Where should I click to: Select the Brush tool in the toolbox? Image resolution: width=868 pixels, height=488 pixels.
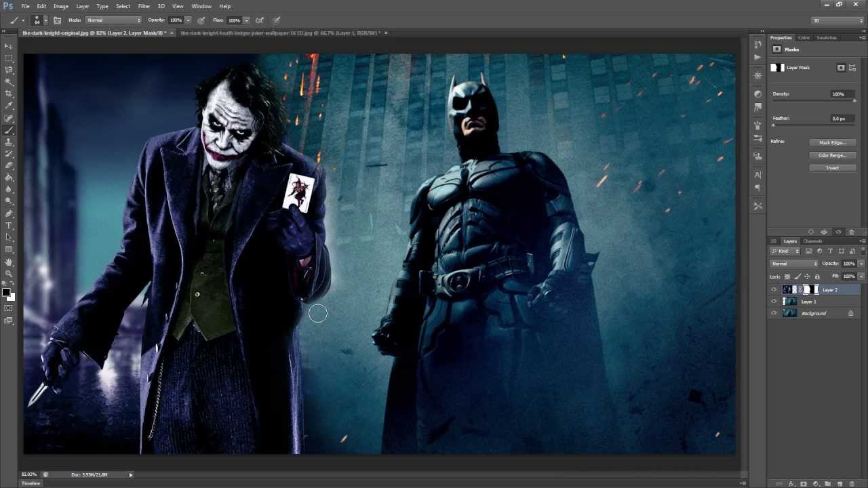point(9,130)
